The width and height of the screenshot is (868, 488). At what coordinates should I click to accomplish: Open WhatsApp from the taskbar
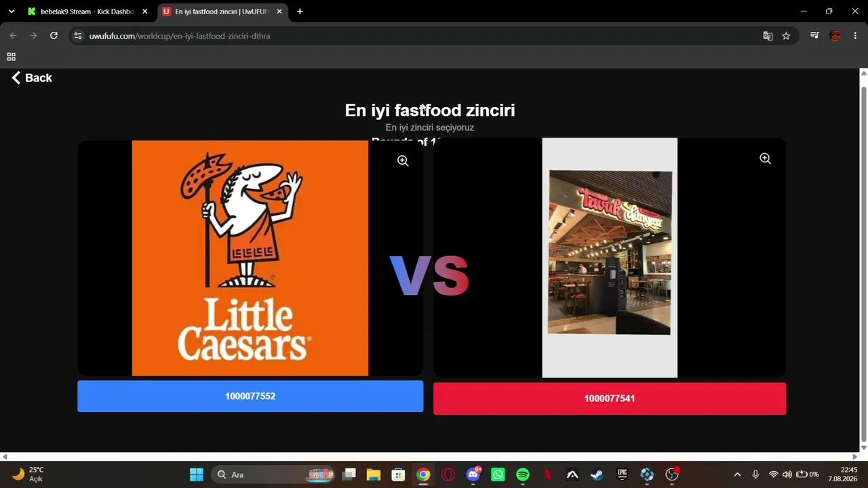coord(498,474)
